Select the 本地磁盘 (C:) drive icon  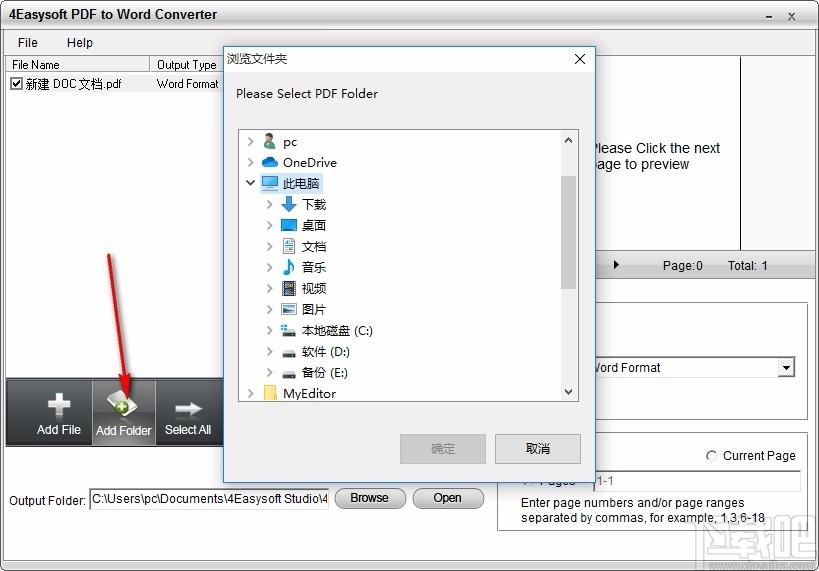[288, 330]
